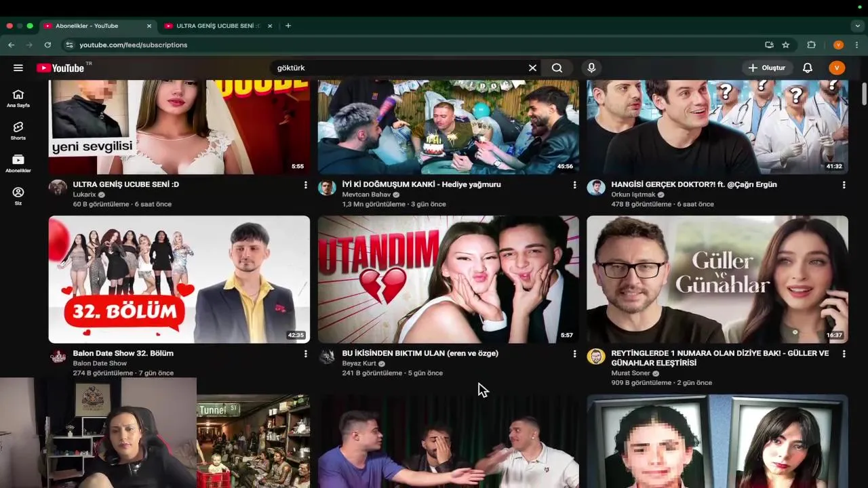Image resolution: width=868 pixels, height=488 pixels.
Task: Open Shorts in the sidebar
Action: 18,131
